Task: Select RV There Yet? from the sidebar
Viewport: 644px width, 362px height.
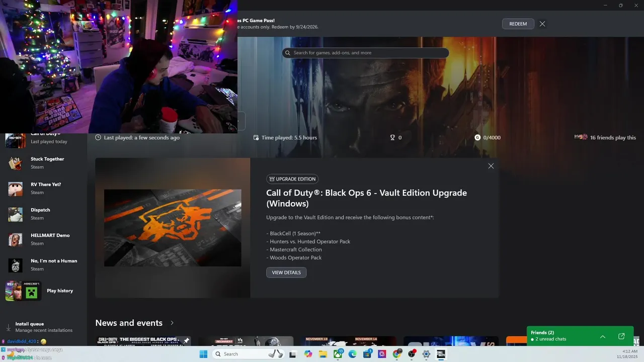Action: click(x=44, y=189)
